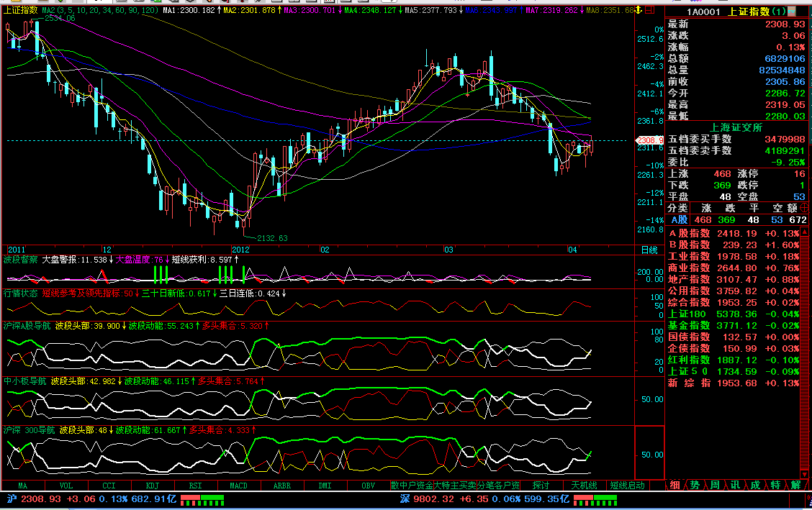Switch to the 特 tab

point(775,485)
